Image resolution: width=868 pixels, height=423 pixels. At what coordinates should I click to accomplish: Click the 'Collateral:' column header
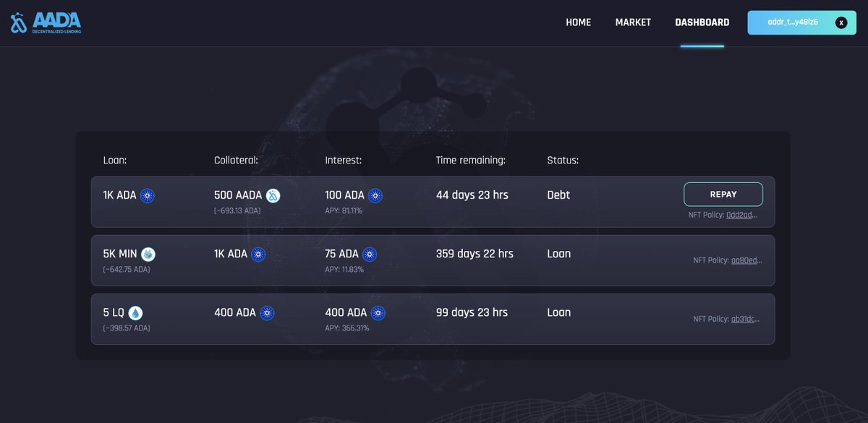tap(236, 160)
